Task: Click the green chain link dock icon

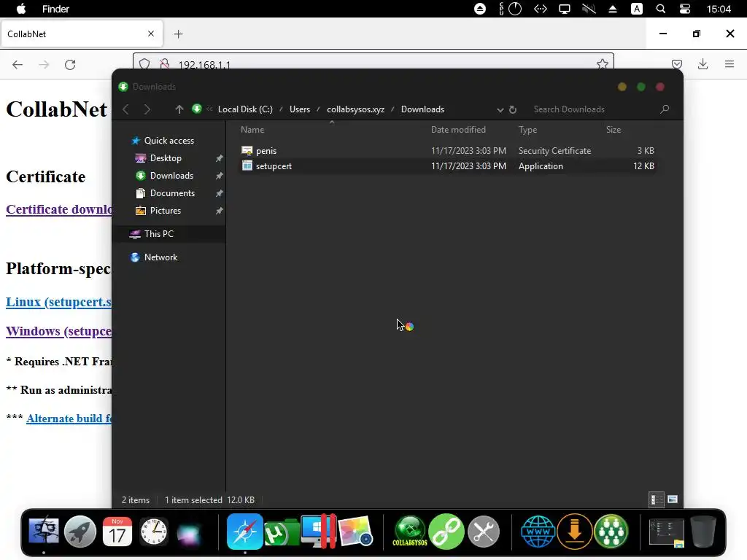Action: pyautogui.click(x=446, y=531)
